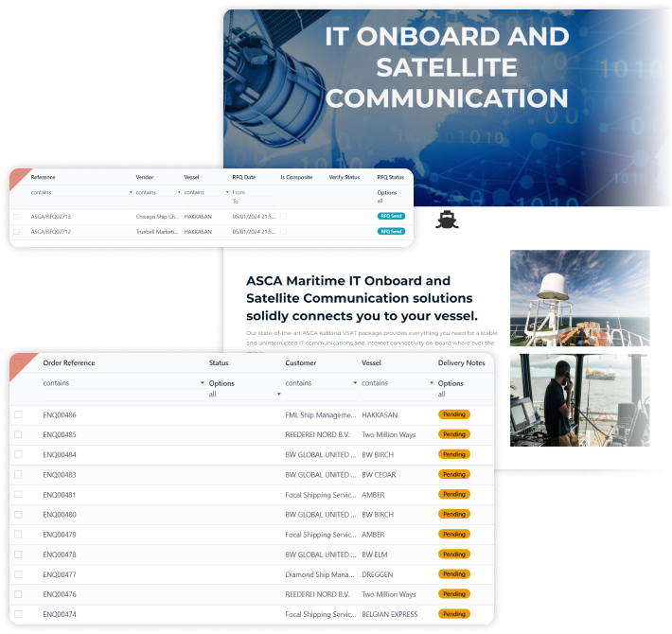Tick the checkbox for ASCA/RFQ02712
This screenshot has width=672, height=634.
17,232
